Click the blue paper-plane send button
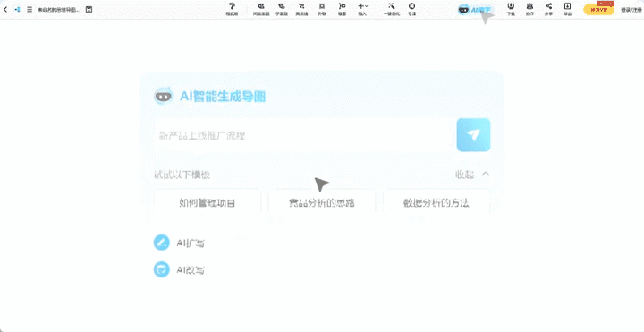Viewport: 644px width, 332px height. tap(473, 135)
